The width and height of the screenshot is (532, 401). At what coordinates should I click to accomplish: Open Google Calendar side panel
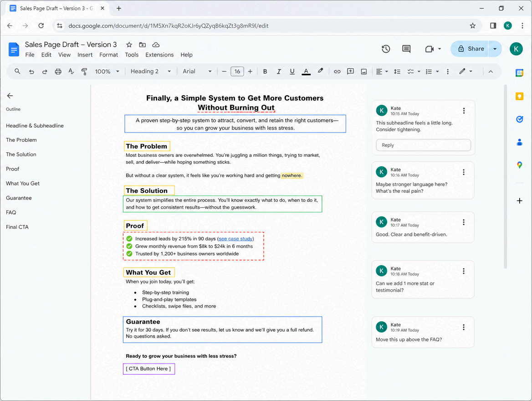(519, 72)
